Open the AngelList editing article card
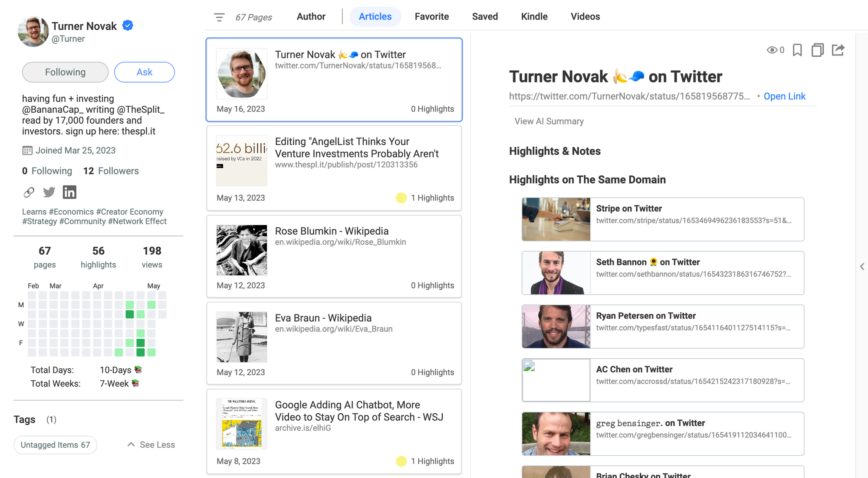 click(x=334, y=168)
